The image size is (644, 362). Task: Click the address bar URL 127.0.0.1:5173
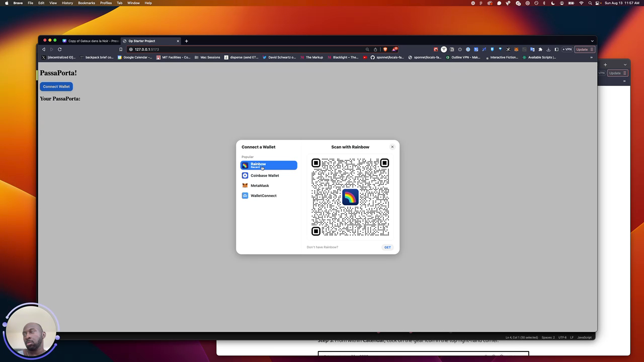(x=147, y=49)
